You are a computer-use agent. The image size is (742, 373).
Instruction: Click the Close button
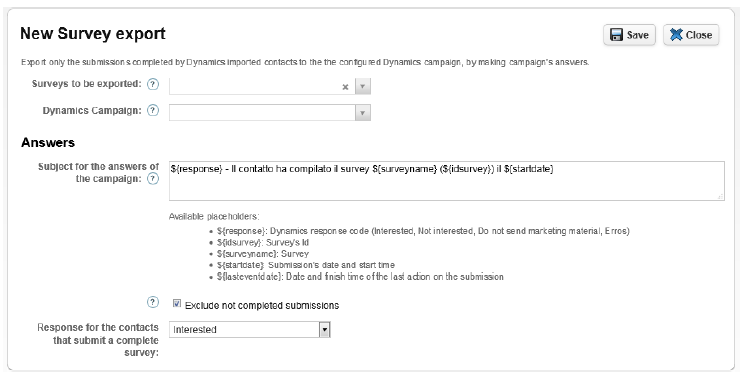(691, 35)
